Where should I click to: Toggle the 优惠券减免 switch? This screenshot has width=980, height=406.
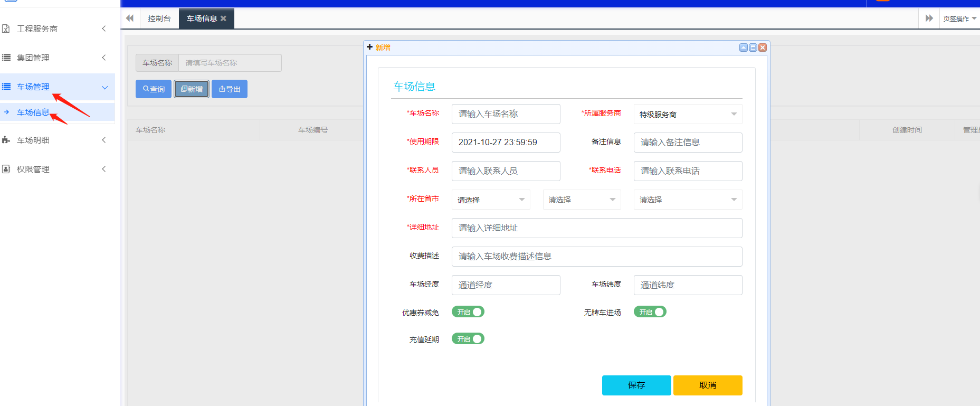coord(468,312)
